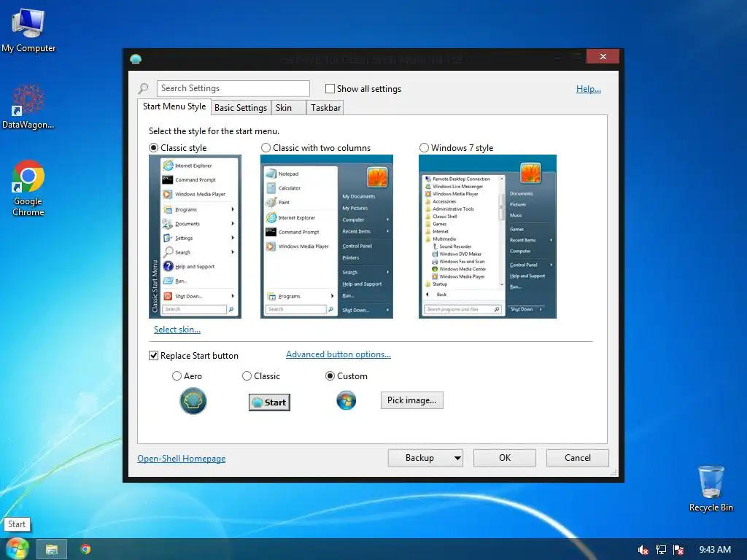Choose the Classic start button option
The width and height of the screenshot is (747, 560).
(x=247, y=376)
